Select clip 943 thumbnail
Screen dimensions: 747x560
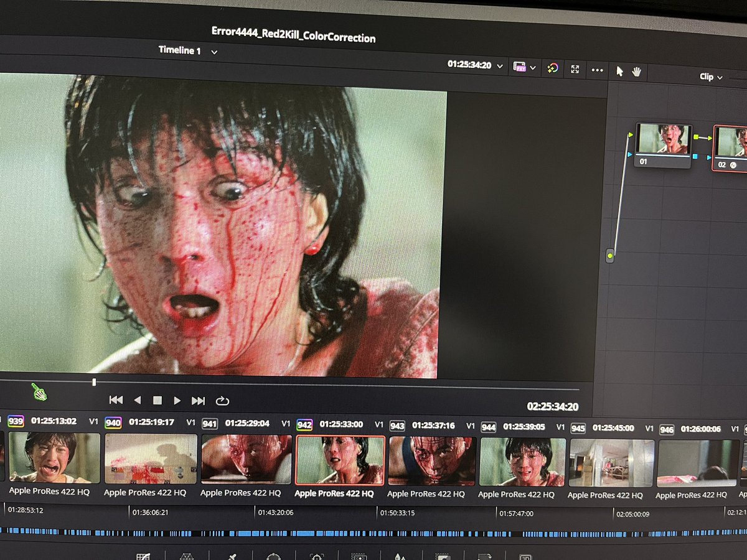[432, 461]
